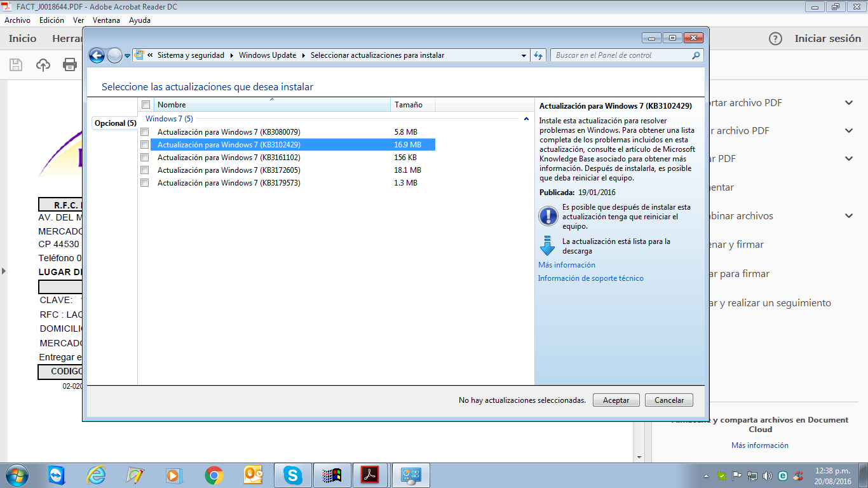Image resolution: width=868 pixels, height=488 pixels.
Task: Open Ventana menu in Acrobat Reader
Action: (106, 20)
